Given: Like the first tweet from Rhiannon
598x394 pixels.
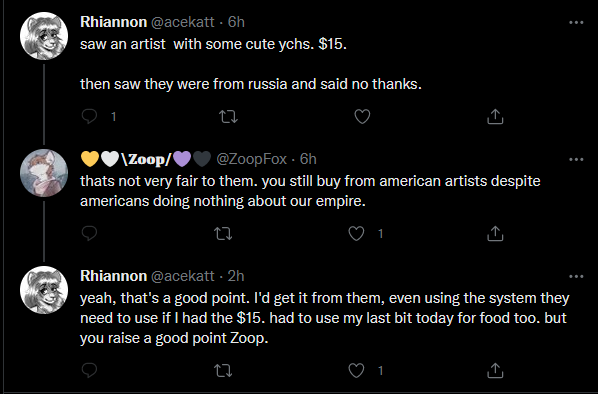Looking at the screenshot, I should tap(362, 116).
